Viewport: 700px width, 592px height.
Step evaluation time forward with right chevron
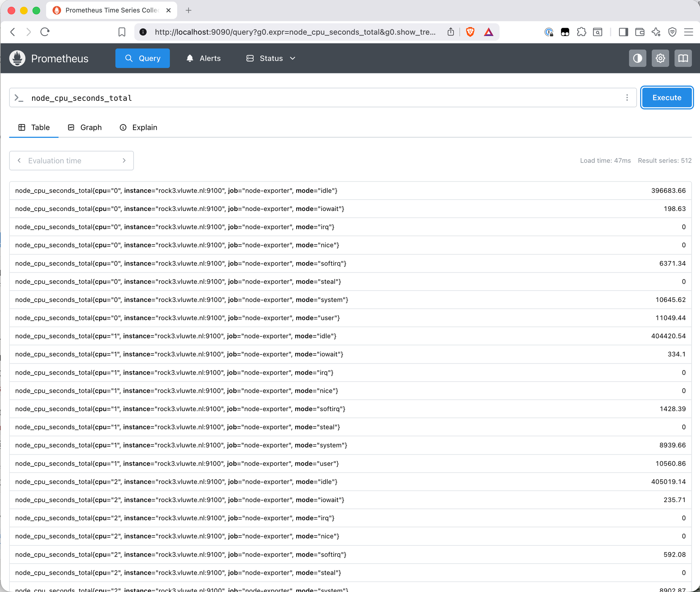(124, 161)
